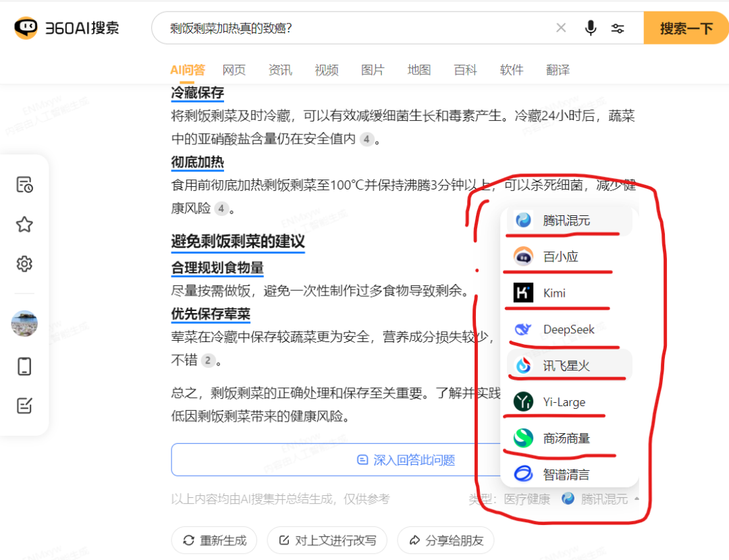Open browsing history from the left sidebar
Screen dimensions: 729x560
coord(24,184)
